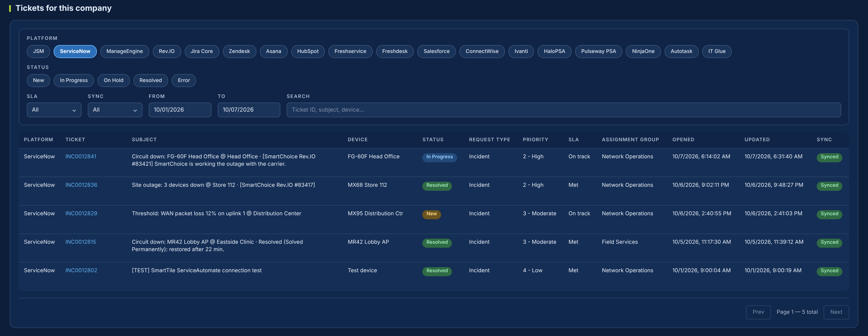Filter by Resolved status chip
Image resolution: width=868 pixels, height=336 pixels.
[150, 80]
